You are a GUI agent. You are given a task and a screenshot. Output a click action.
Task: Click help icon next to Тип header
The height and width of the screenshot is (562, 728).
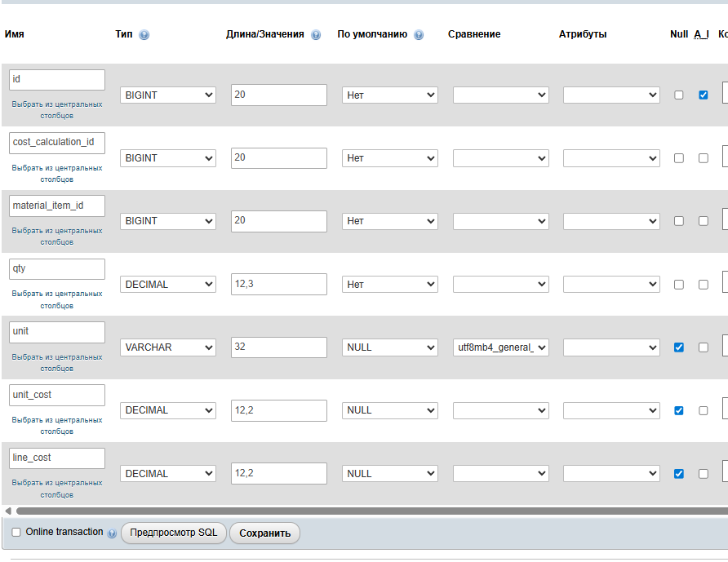tap(144, 35)
